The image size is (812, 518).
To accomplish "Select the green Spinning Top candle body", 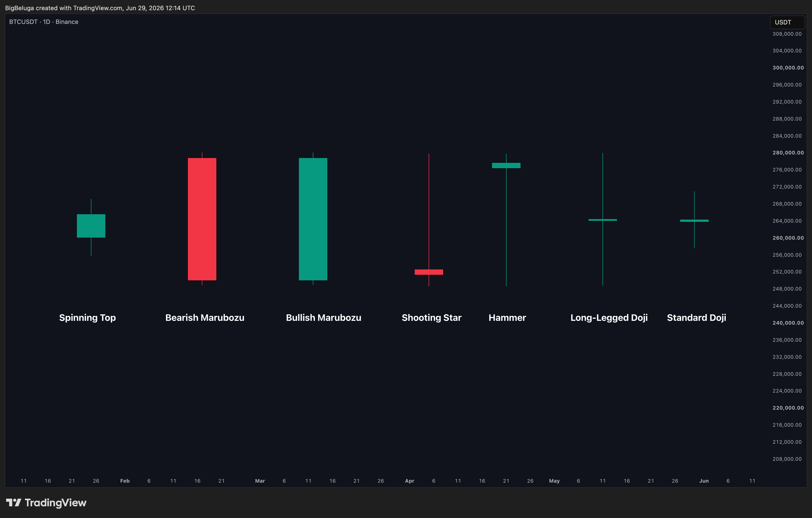I will click(x=91, y=226).
